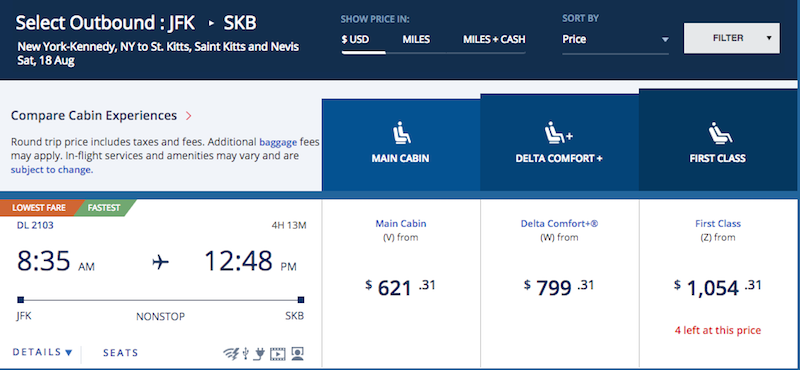Open the baggage fees link
This screenshot has height=370, width=800.
click(278, 142)
